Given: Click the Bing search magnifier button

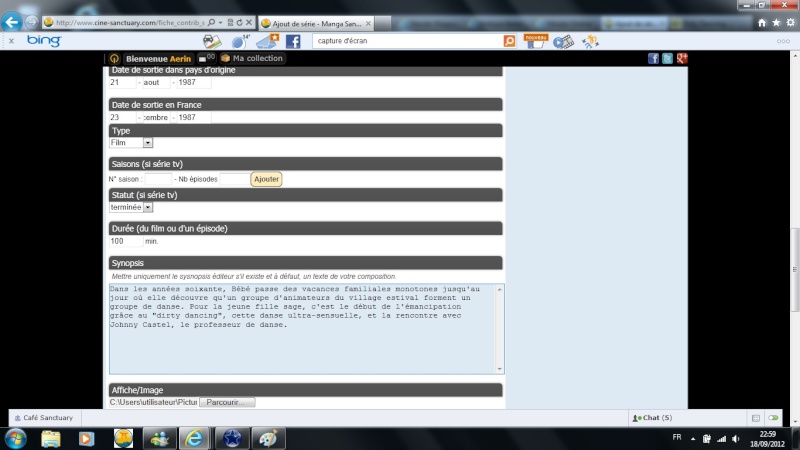Looking at the screenshot, I should coord(509,41).
